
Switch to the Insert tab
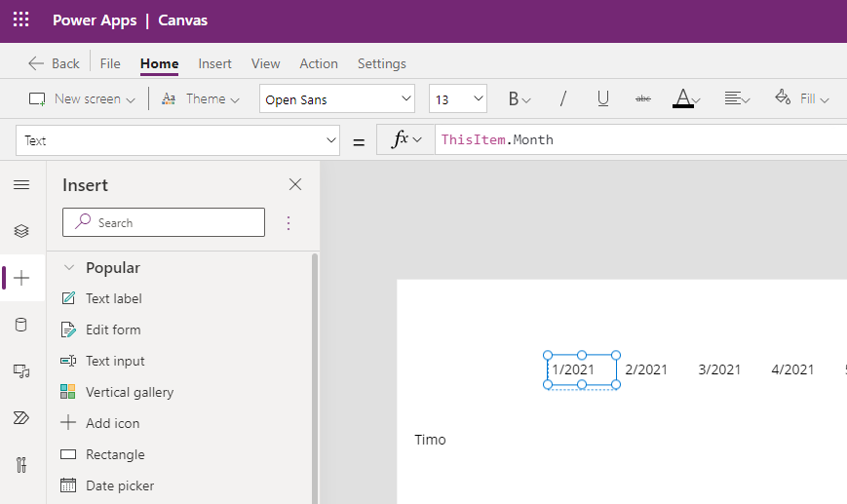(214, 63)
